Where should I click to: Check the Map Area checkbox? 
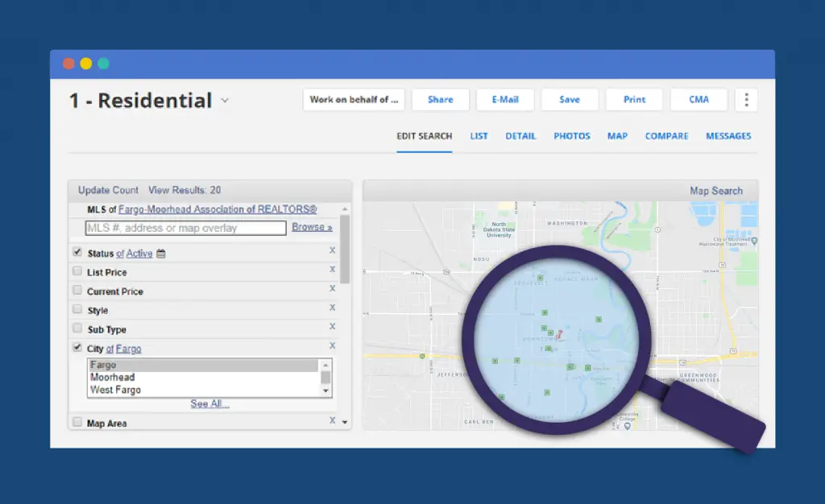(77, 422)
